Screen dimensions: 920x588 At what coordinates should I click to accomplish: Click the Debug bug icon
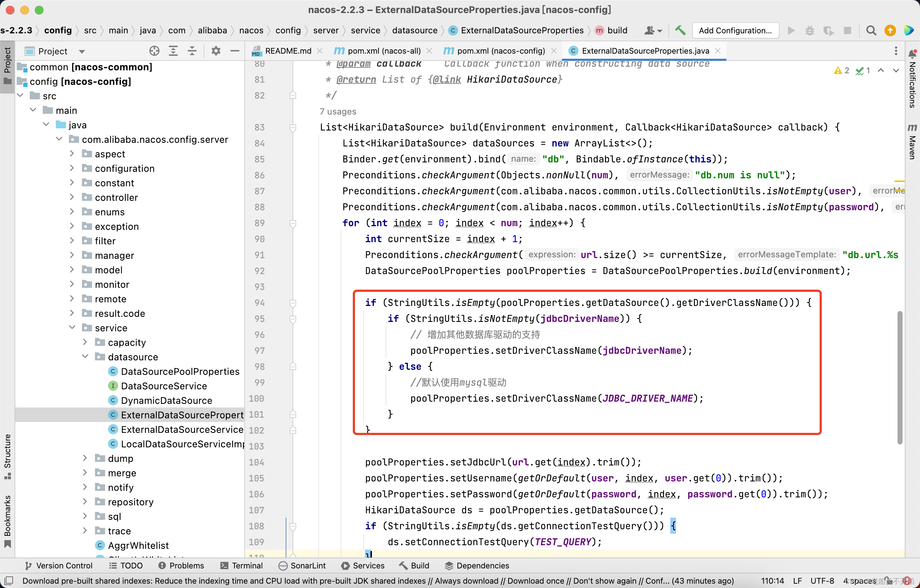809,30
